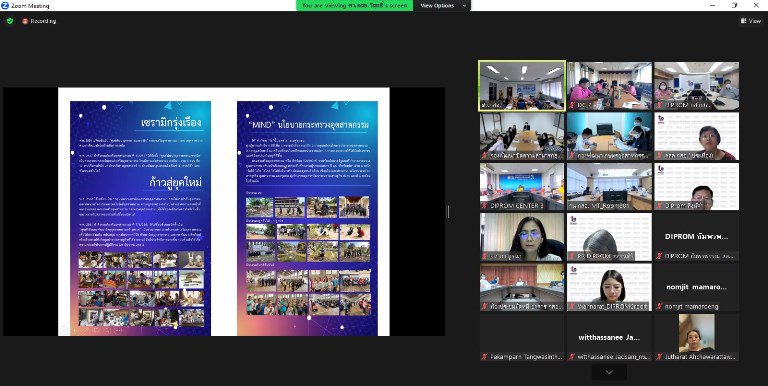Click muted mic icon on DIPROM พิมพรรณ tile

tap(659, 256)
